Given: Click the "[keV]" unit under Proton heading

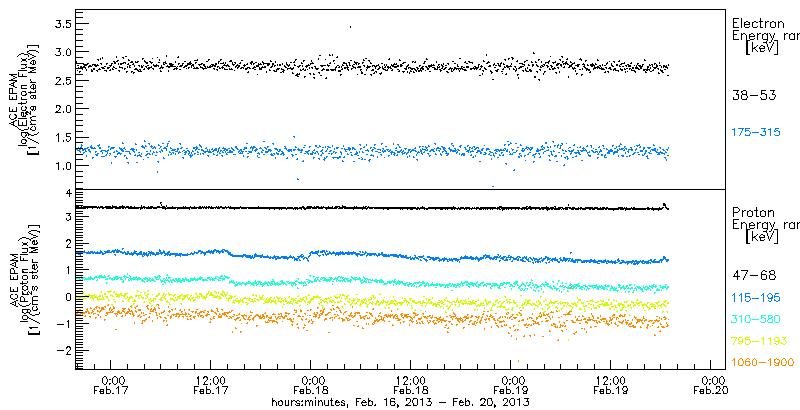Looking at the screenshot, I should tap(762, 238).
